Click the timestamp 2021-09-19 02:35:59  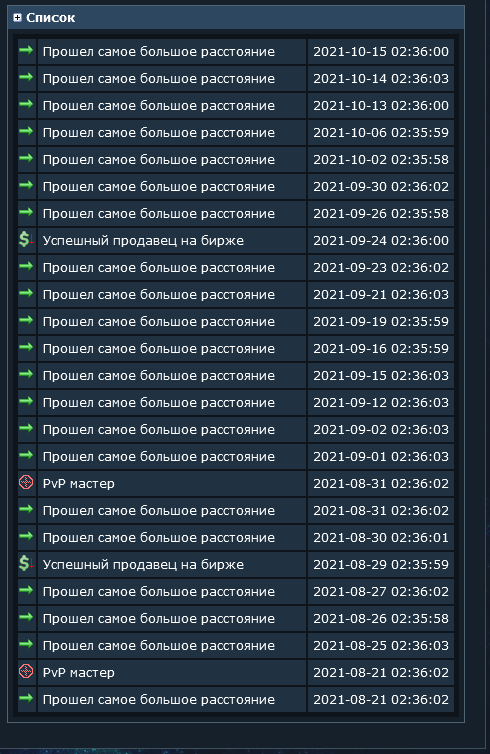click(x=381, y=321)
